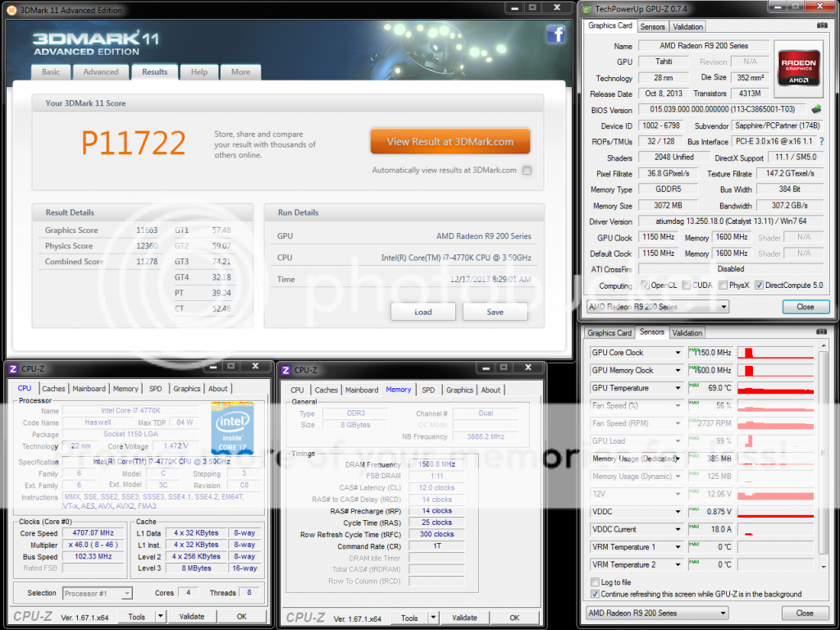Click the Facebook icon in 3DMark

click(x=555, y=34)
